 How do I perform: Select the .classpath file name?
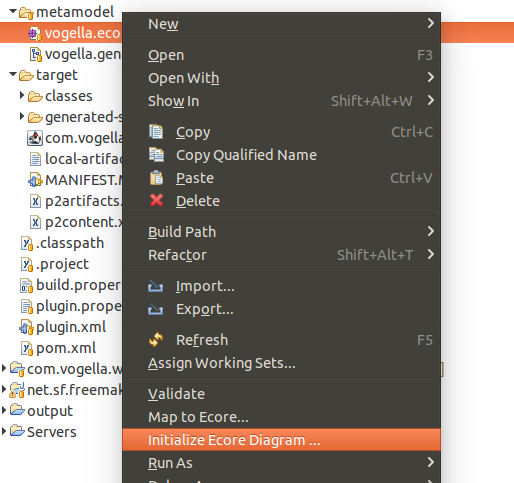click(70, 243)
